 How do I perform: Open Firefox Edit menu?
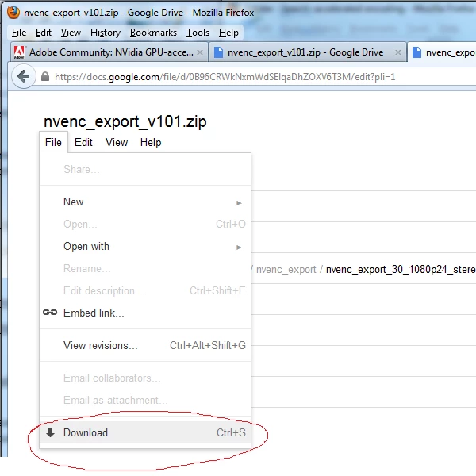44,33
